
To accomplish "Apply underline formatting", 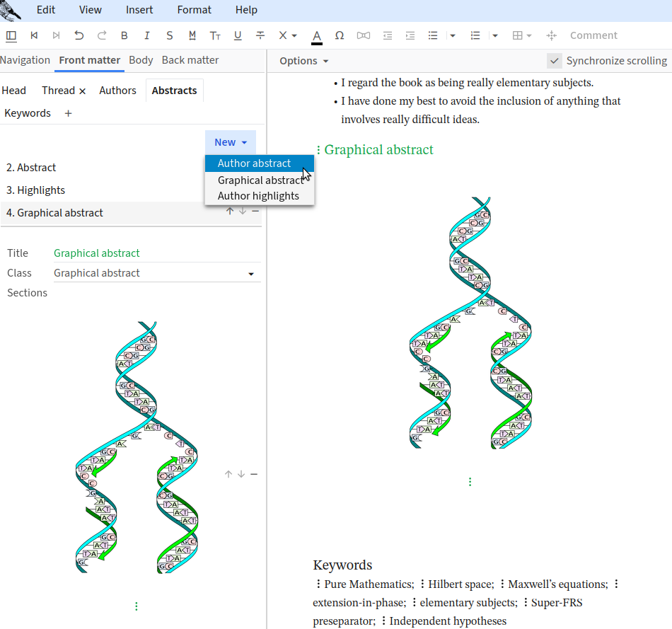I will (238, 35).
